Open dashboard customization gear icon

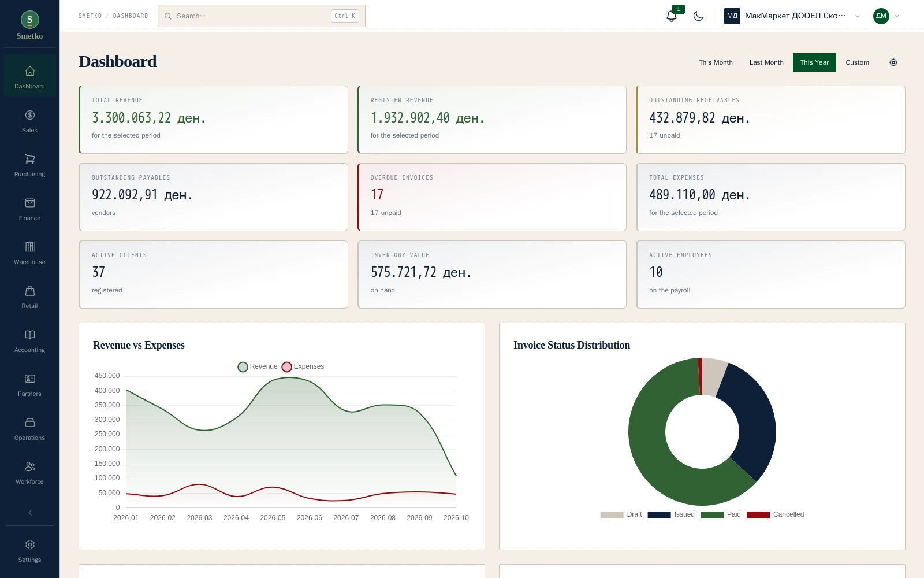tap(893, 62)
